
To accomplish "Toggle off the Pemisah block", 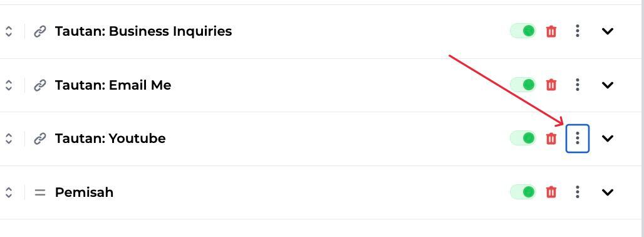I will [x=523, y=191].
